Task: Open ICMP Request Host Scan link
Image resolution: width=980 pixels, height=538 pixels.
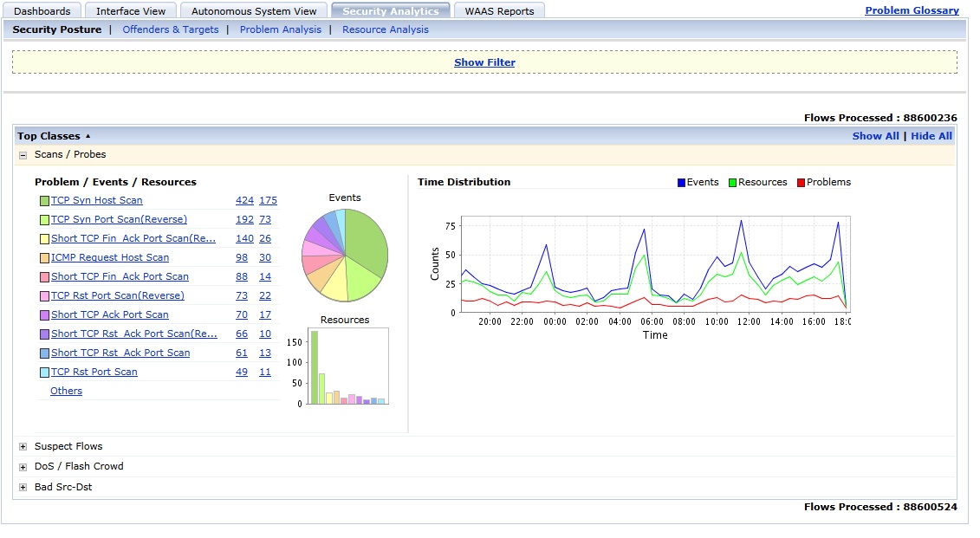Action: (110, 257)
